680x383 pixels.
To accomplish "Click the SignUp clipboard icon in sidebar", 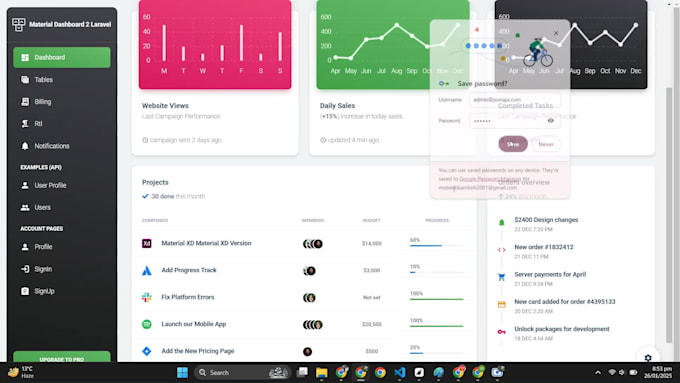I will click(x=25, y=291).
